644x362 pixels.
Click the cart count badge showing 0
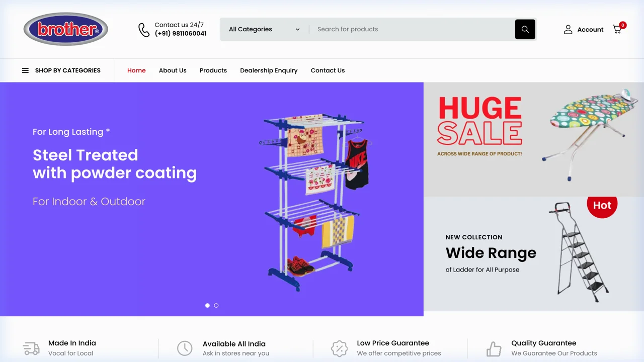pos(623,25)
